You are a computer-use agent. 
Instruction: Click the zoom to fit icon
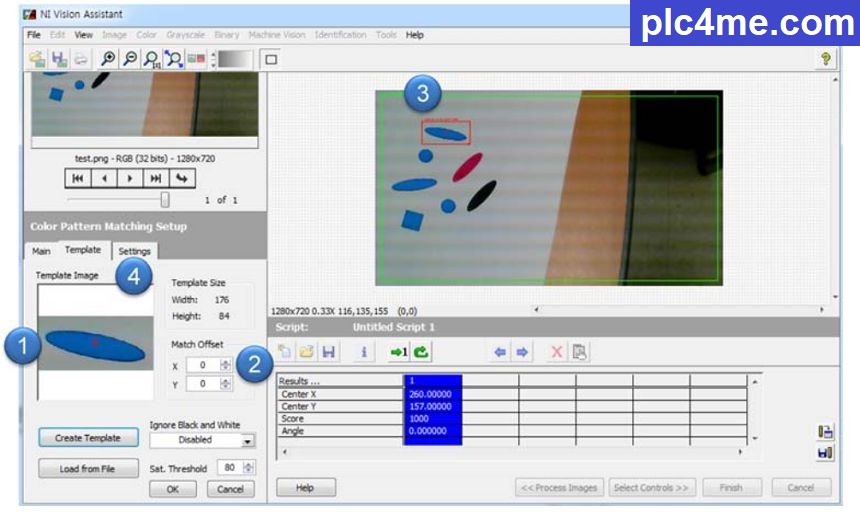pos(174,60)
